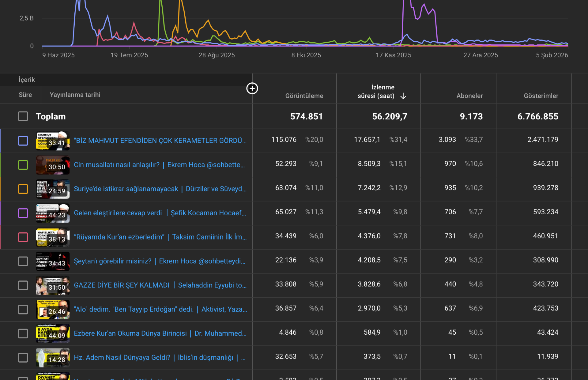Click the 33:41 Mahmut Efendi thumbnail
Screen dimensions: 588x380
(x=53, y=141)
